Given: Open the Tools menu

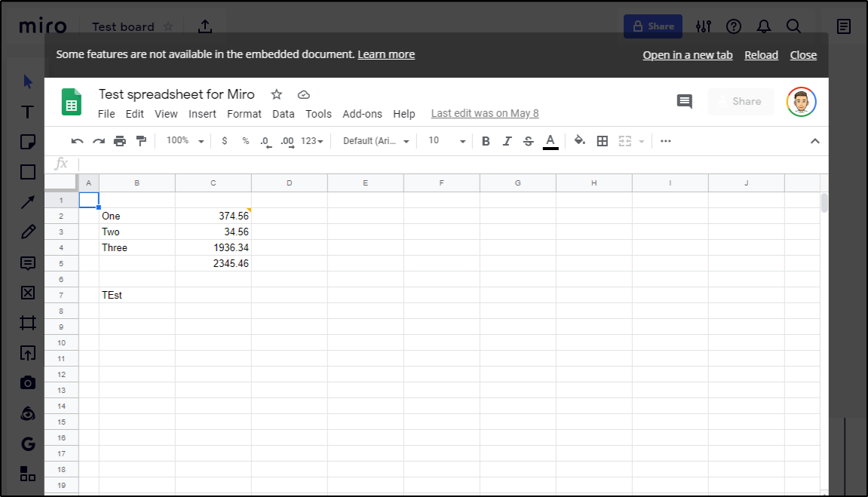Looking at the screenshot, I should [318, 113].
